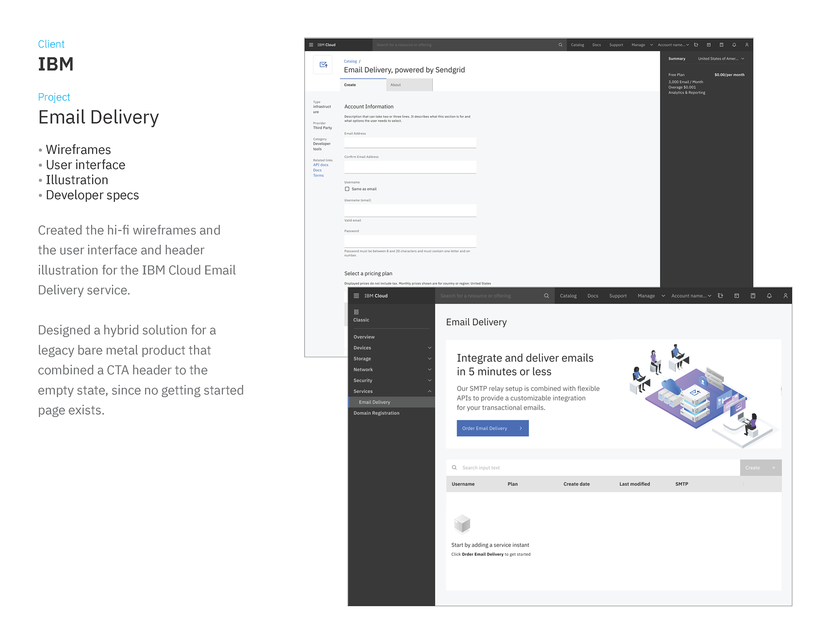833x644 pixels.
Task: Toggle the Same as email checkbox
Action: point(347,189)
